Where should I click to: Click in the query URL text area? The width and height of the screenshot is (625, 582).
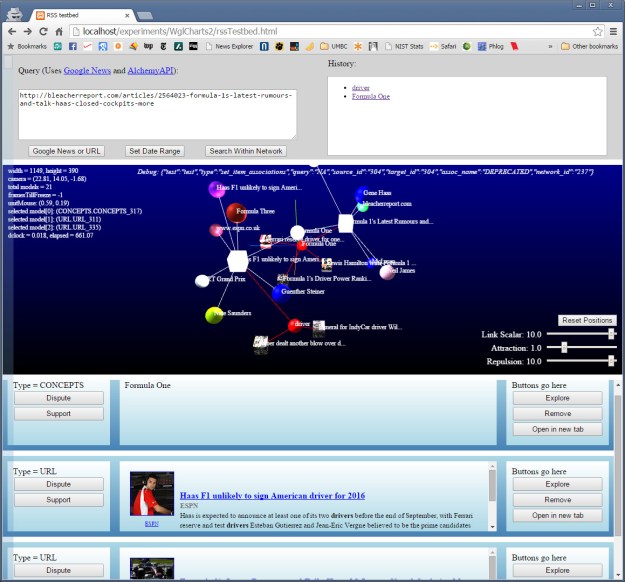(155, 115)
